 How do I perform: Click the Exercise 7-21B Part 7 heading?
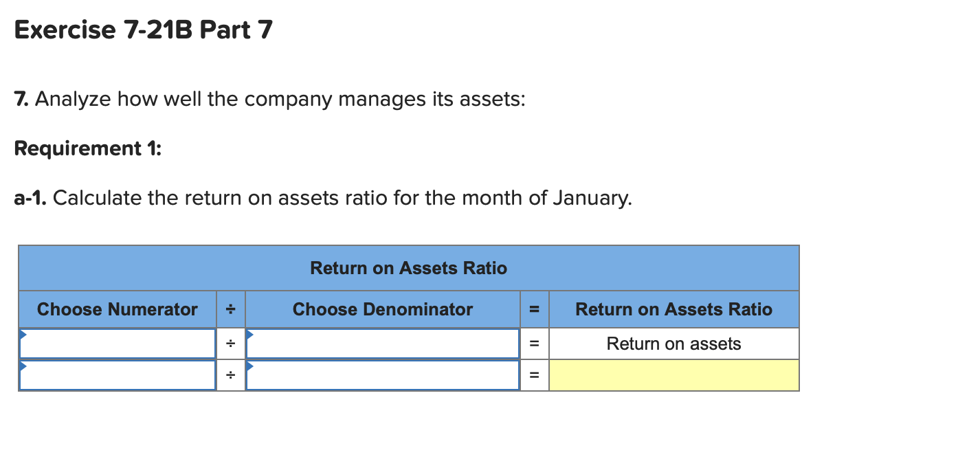(x=143, y=29)
